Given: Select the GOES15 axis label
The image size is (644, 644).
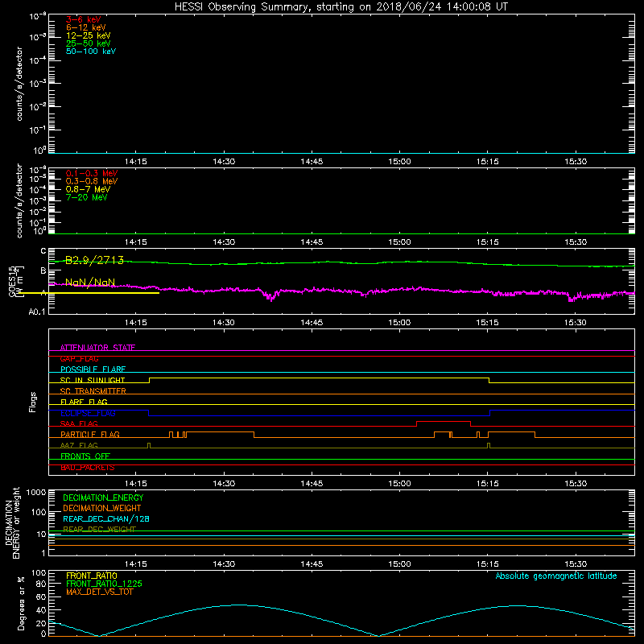Looking at the screenshot, I should pos(12,281).
